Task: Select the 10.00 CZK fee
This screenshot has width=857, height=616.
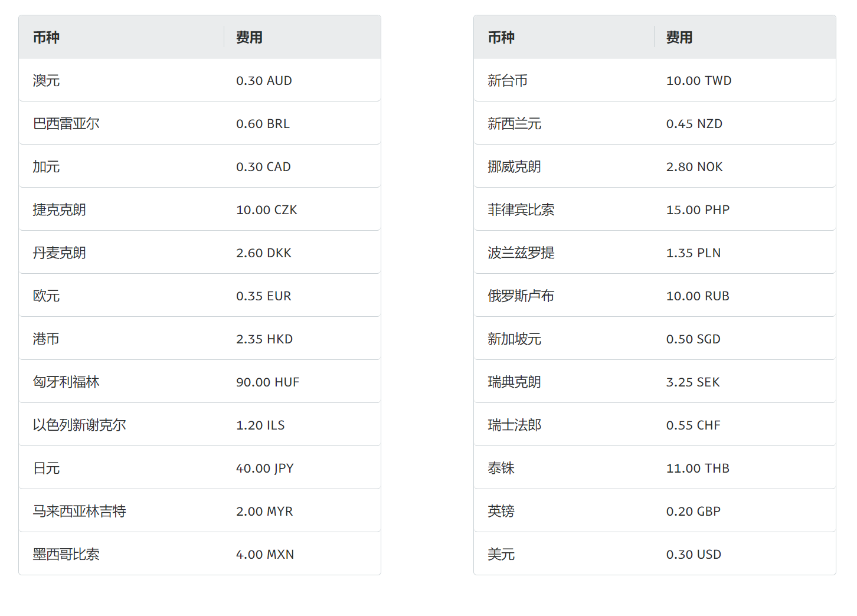Action: [x=267, y=209]
